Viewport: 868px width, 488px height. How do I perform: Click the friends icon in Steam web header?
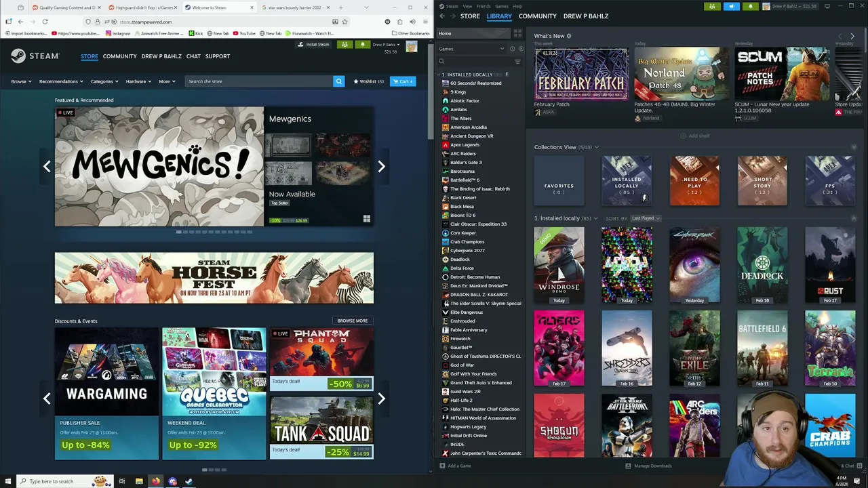[x=345, y=45]
